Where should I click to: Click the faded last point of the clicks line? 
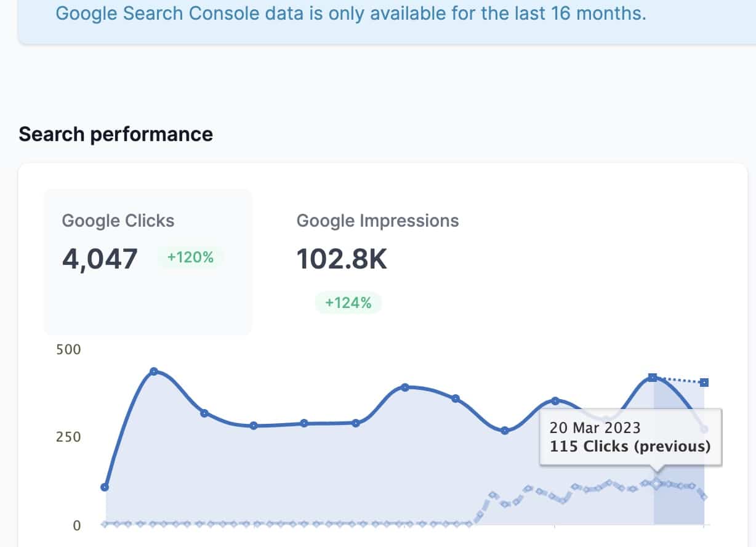705,429
